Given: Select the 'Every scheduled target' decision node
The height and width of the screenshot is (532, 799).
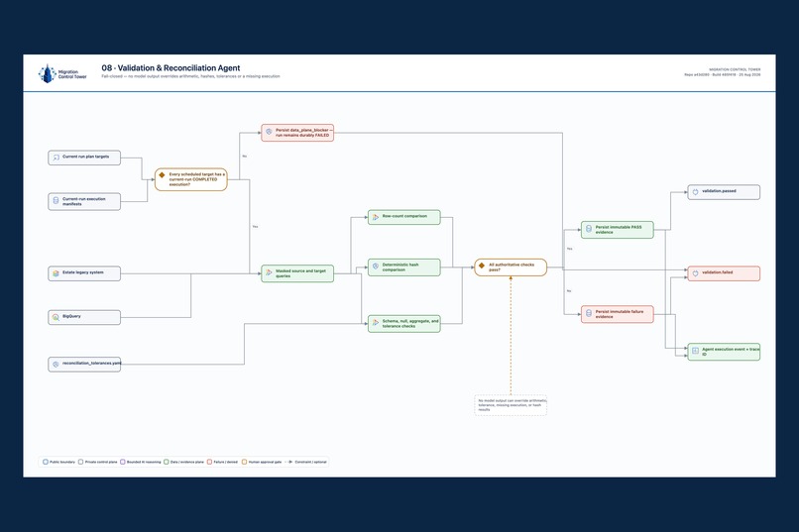Looking at the screenshot, I should pos(191,179).
